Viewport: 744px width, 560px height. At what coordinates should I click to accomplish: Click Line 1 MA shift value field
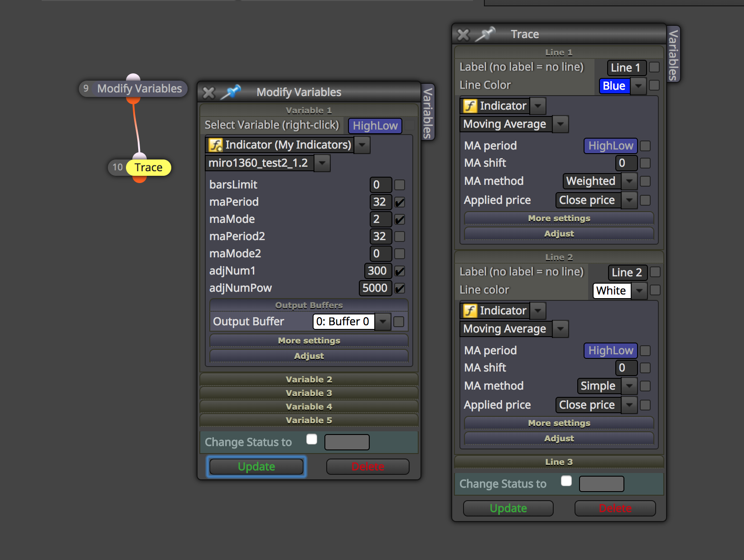pyautogui.click(x=626, y=163)
